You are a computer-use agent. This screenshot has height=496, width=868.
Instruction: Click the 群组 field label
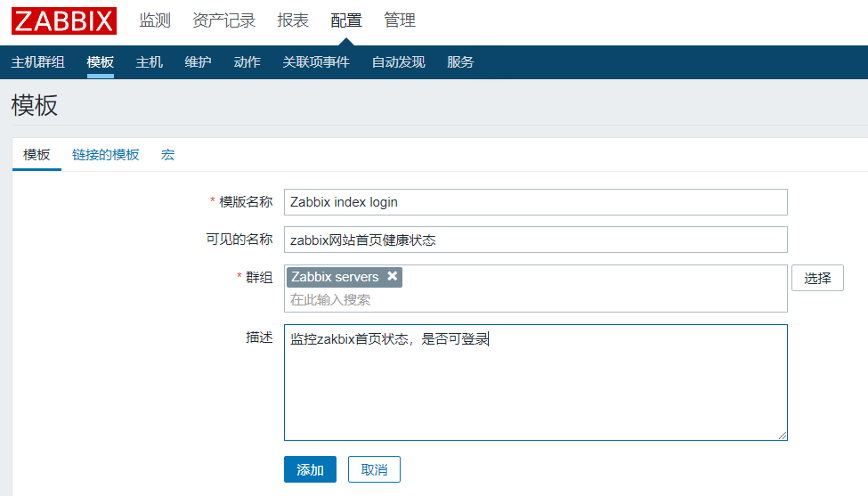(259, 277)
